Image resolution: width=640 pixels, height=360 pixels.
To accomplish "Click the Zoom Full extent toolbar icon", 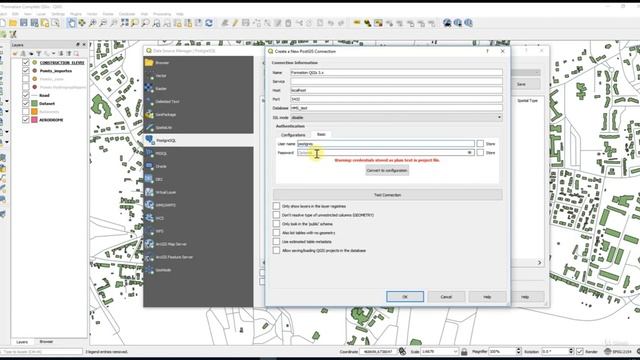I will pos(124,23).
